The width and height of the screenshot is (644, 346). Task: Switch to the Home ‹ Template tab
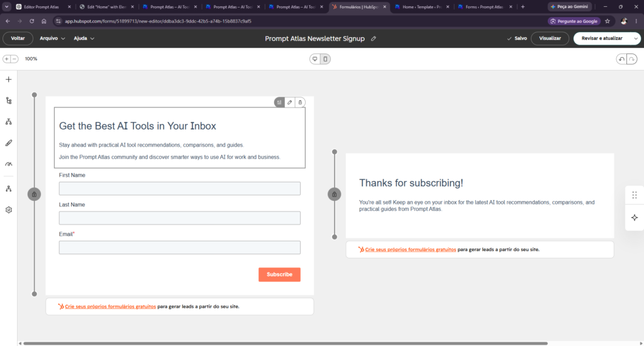pyautogui.click(x=421, y=6)
